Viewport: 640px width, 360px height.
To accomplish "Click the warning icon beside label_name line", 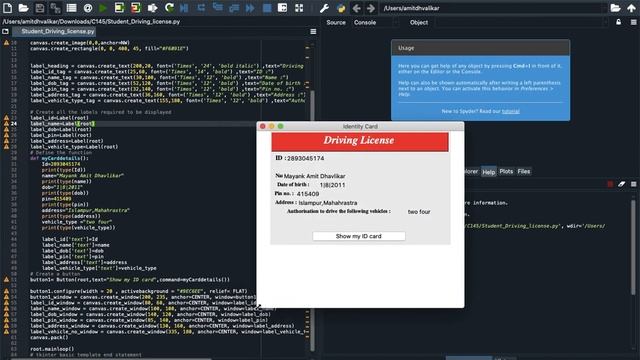I will (x=6, y=124).
